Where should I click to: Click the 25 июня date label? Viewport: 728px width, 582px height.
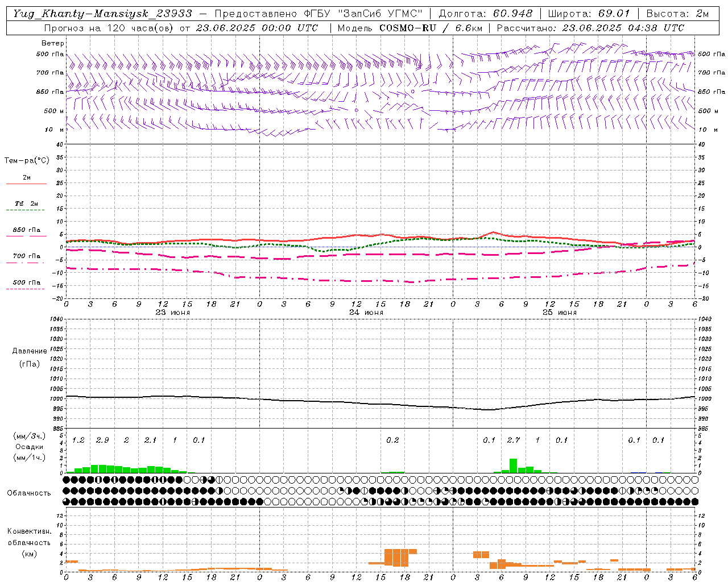[x=560, y=313]
